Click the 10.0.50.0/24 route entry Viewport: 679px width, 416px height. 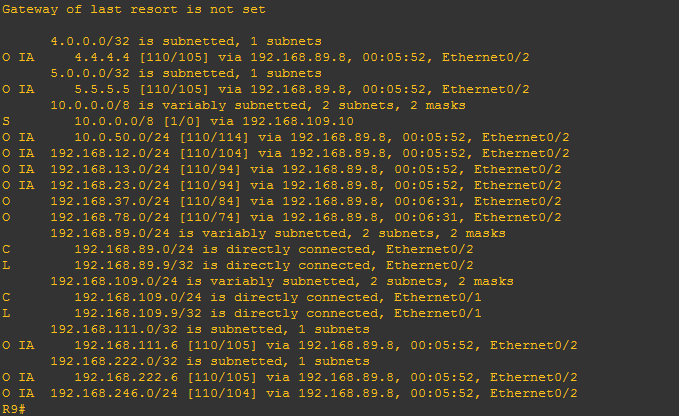(286, 137)
